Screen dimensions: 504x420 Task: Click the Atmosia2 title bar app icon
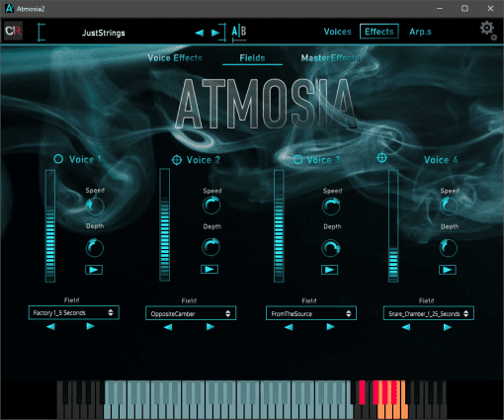[9, 9]
